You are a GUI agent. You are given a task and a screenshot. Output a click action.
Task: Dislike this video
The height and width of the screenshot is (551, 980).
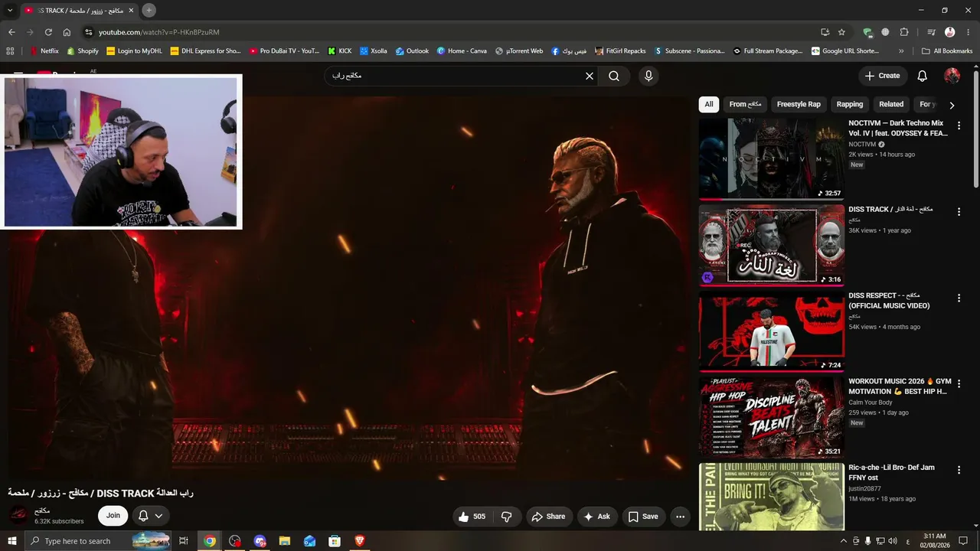click(507, 517)
